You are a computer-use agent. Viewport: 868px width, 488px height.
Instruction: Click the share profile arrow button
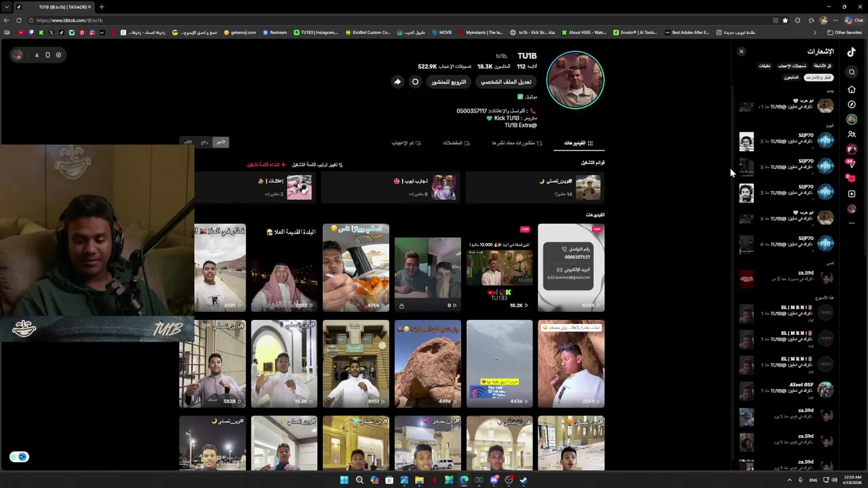click(397, 82)
